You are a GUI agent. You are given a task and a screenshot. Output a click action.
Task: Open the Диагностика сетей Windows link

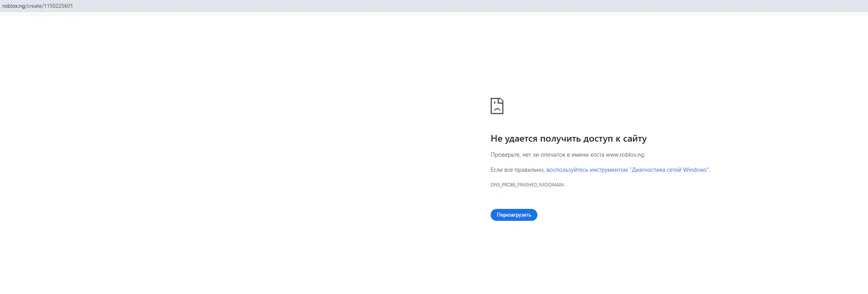(628, 170)
